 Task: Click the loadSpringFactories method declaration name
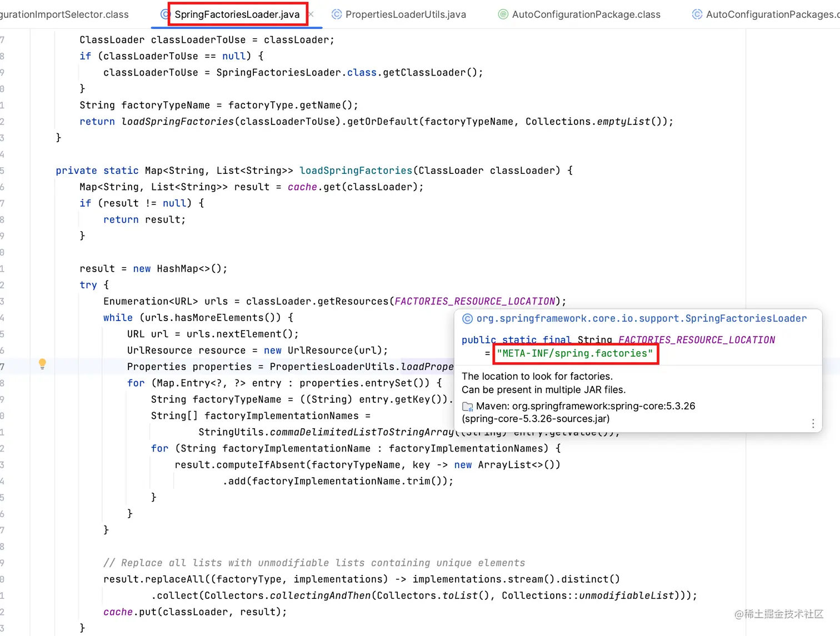[356, 171]
